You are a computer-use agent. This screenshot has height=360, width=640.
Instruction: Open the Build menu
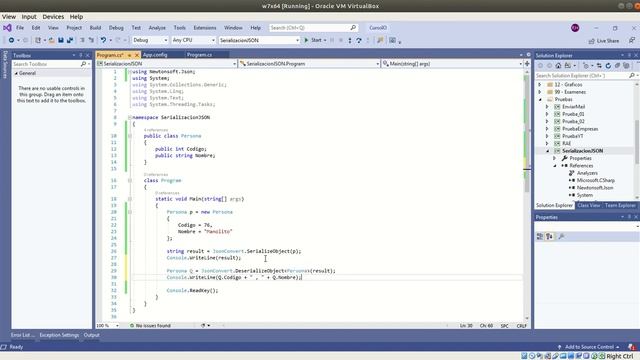[95, 28]
